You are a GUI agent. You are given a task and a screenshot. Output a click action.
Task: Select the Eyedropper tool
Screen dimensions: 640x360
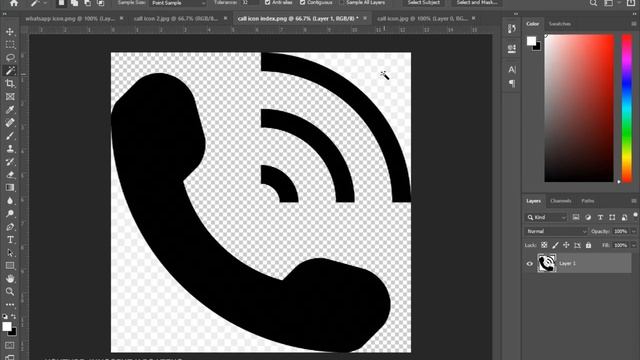10,110
